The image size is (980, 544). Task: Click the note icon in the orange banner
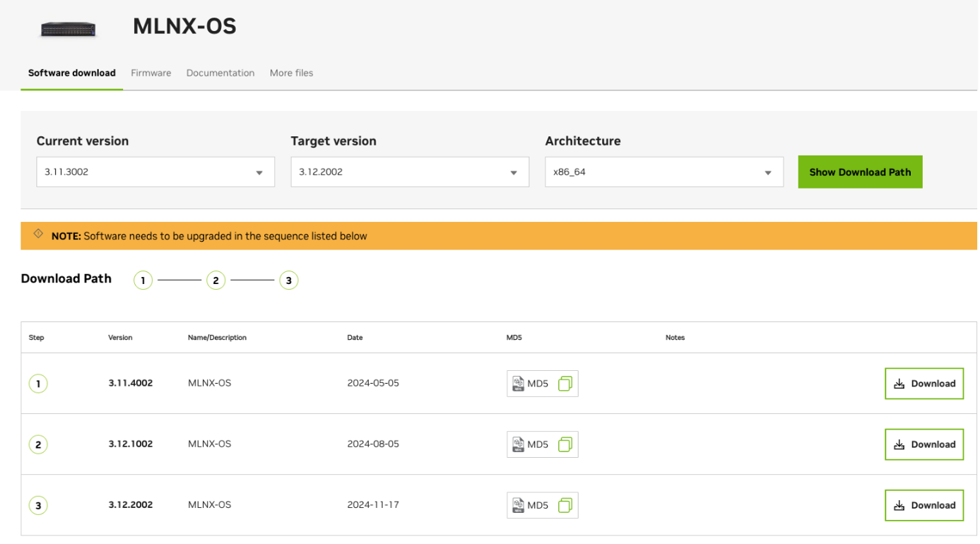(x=38, y=235)
